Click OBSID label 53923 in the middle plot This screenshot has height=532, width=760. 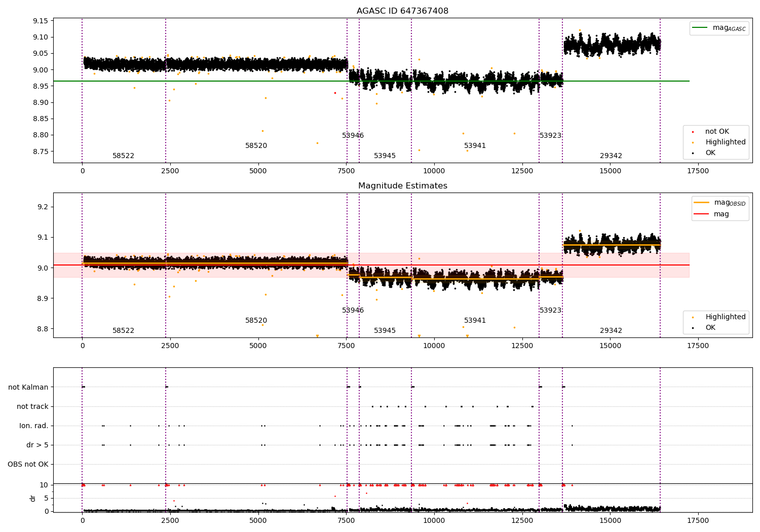pyautogui.click(x=550, y=311)
